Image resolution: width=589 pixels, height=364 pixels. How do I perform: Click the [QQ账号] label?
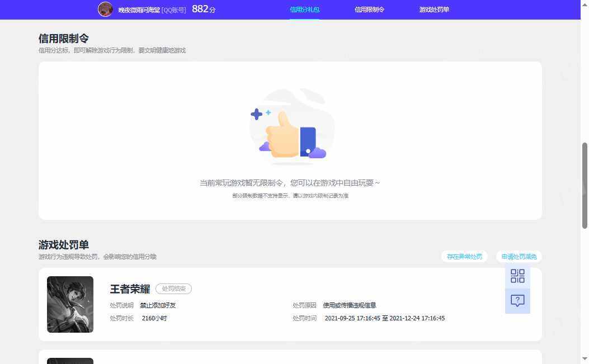[173, 10]
